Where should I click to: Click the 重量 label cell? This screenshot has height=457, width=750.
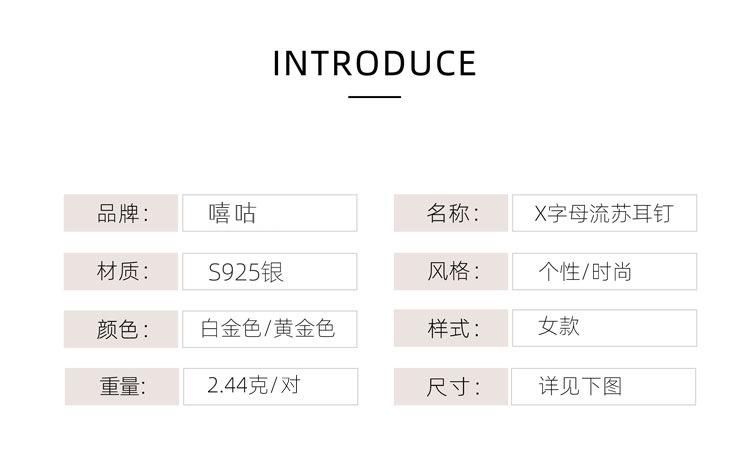(122, 387)
